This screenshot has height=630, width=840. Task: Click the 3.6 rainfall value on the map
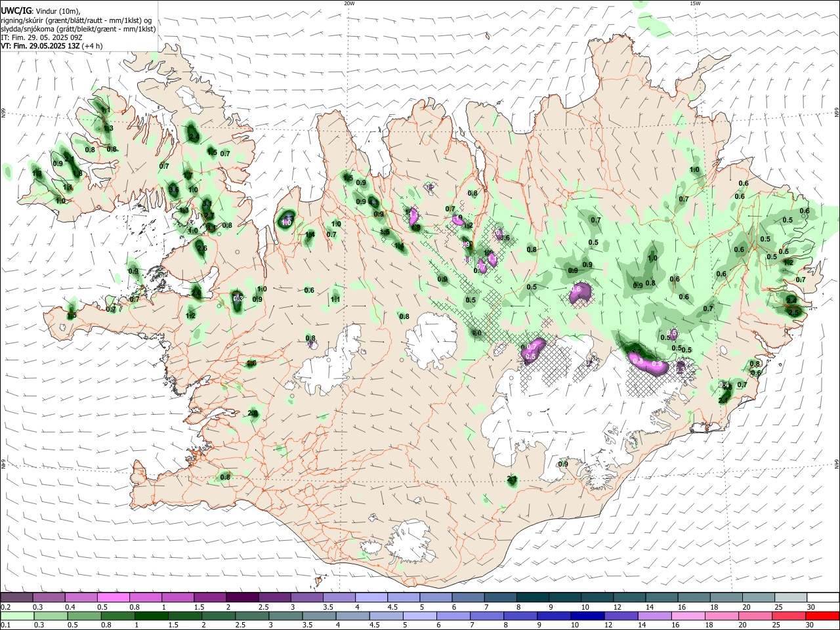pos(174,190)
